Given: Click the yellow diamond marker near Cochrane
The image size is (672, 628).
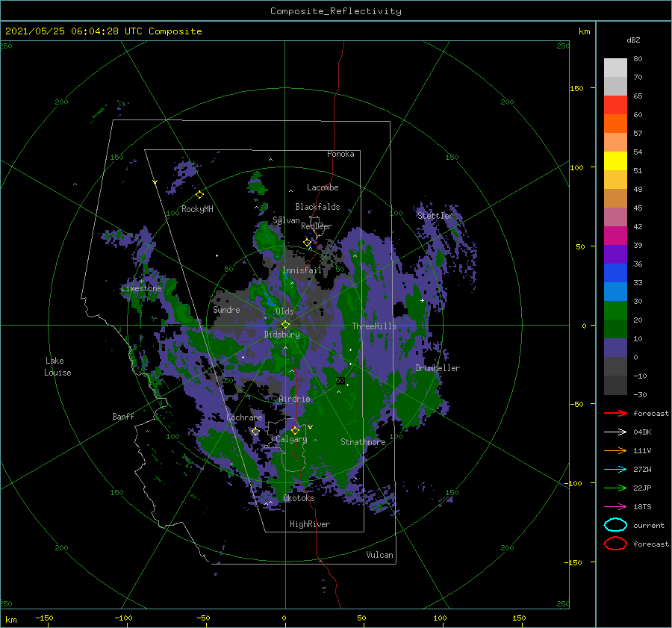Looking at the screenshot, I should [x=255, y=432].
